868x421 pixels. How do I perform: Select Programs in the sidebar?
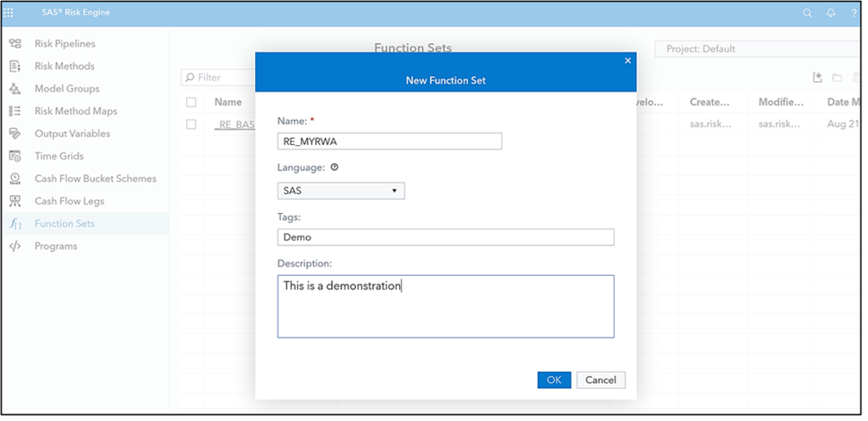pos(55,246)
